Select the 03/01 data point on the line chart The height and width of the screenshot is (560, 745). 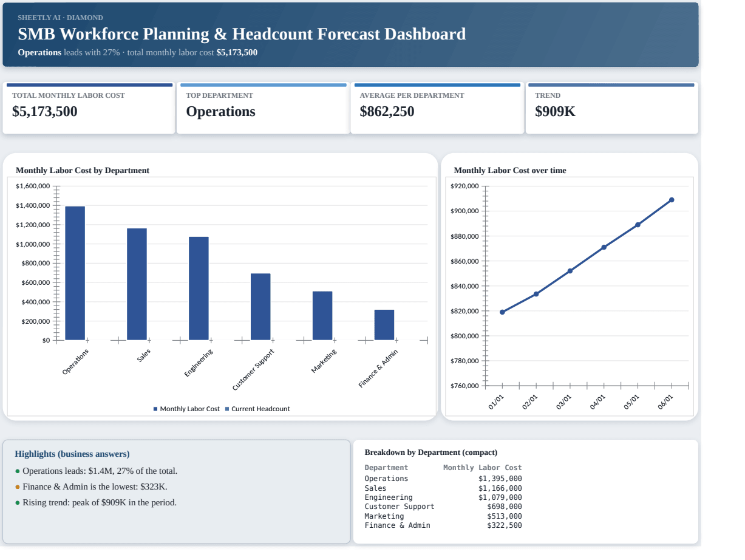[x=570, y=271]
